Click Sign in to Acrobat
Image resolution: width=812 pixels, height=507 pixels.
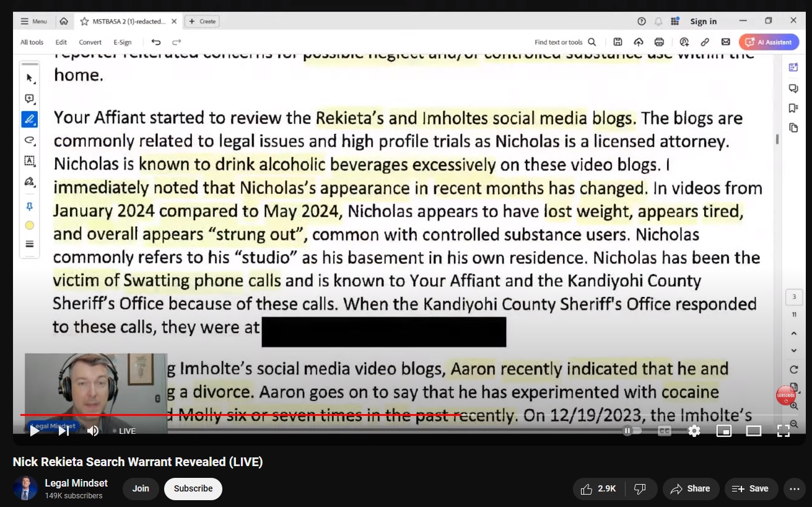pos(704,21)
